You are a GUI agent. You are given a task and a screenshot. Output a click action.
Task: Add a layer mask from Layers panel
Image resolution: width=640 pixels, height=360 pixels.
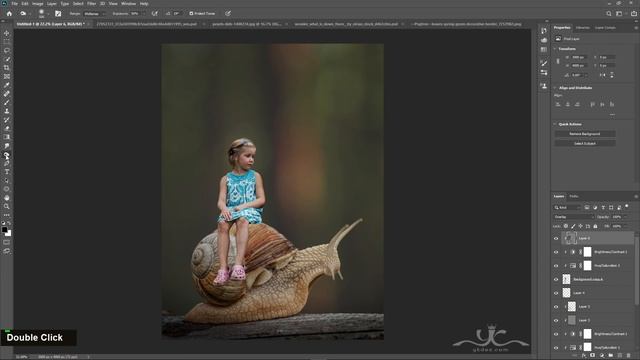pos(593,356)
